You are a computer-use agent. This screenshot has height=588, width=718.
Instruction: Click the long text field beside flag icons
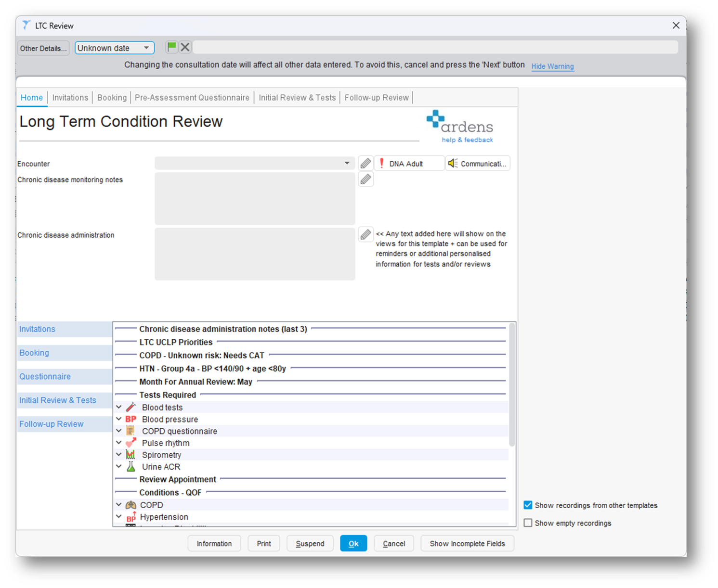pyautogui.click(x=436, y=47)
